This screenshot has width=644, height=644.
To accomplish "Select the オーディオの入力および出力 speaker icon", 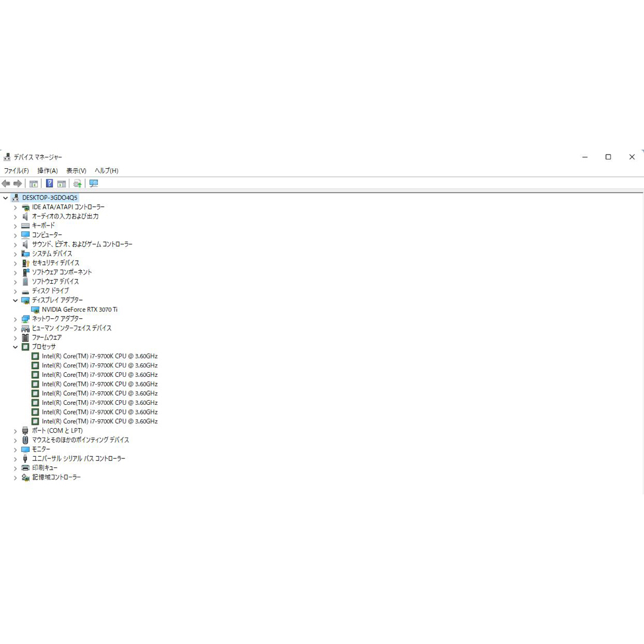I will click(x=26, y=216).
